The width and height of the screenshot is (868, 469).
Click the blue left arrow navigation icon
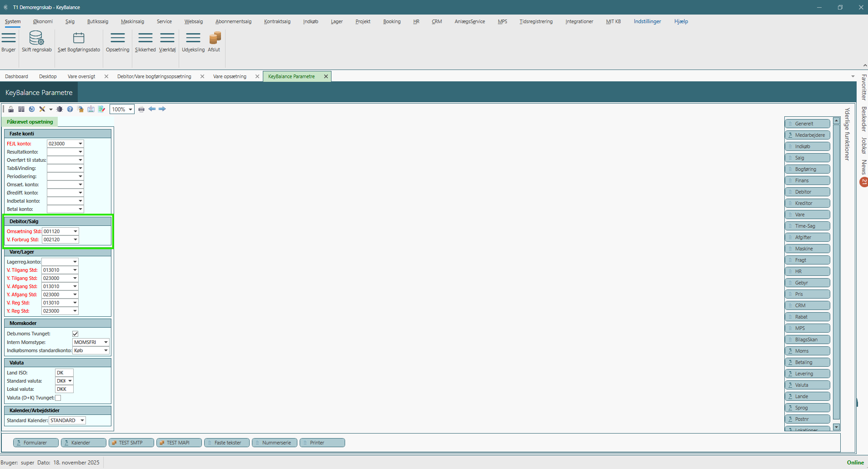point(152,109)
